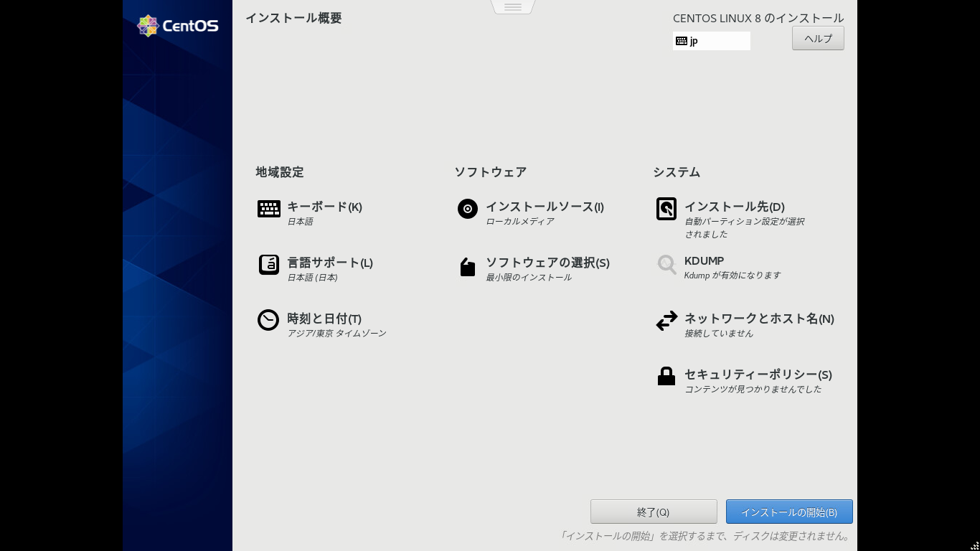
Task: Click the hard disk icon for インストール先
Action: coord(666,209)
